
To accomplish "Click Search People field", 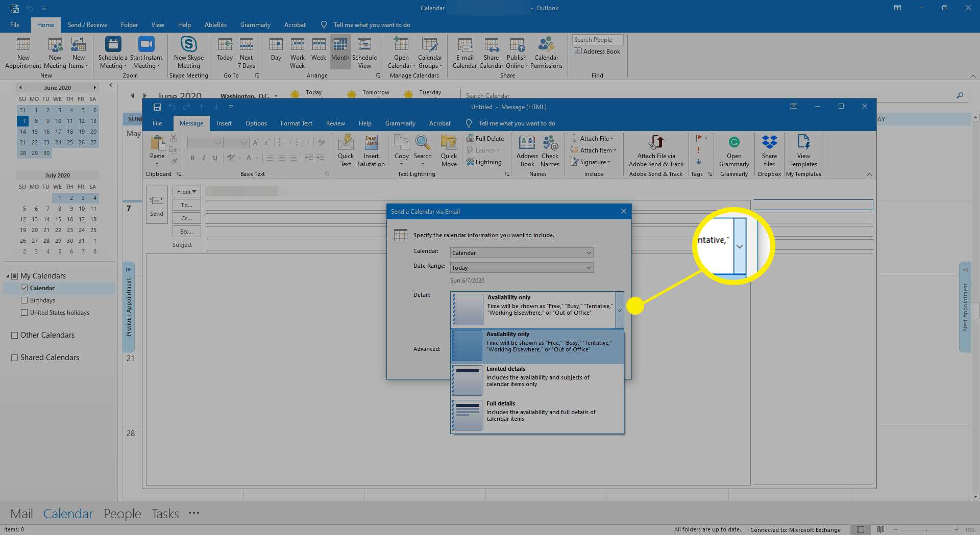I will (597, 40).
